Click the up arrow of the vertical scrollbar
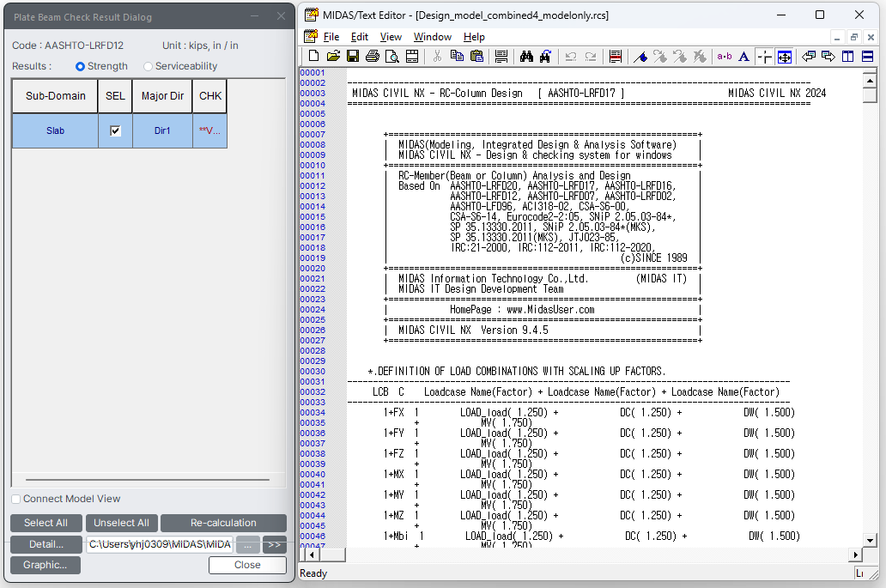This screenshot has width=886, height=588. click(871, 81)
